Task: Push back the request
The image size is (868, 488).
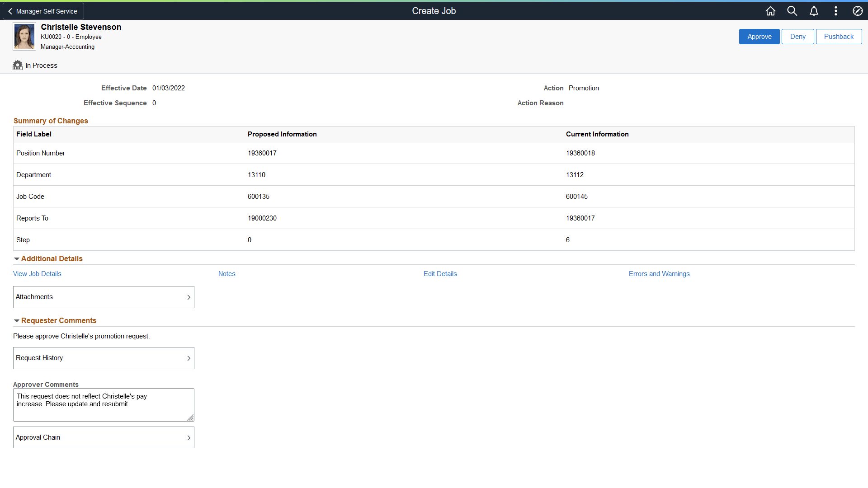Action: [839, 37]
